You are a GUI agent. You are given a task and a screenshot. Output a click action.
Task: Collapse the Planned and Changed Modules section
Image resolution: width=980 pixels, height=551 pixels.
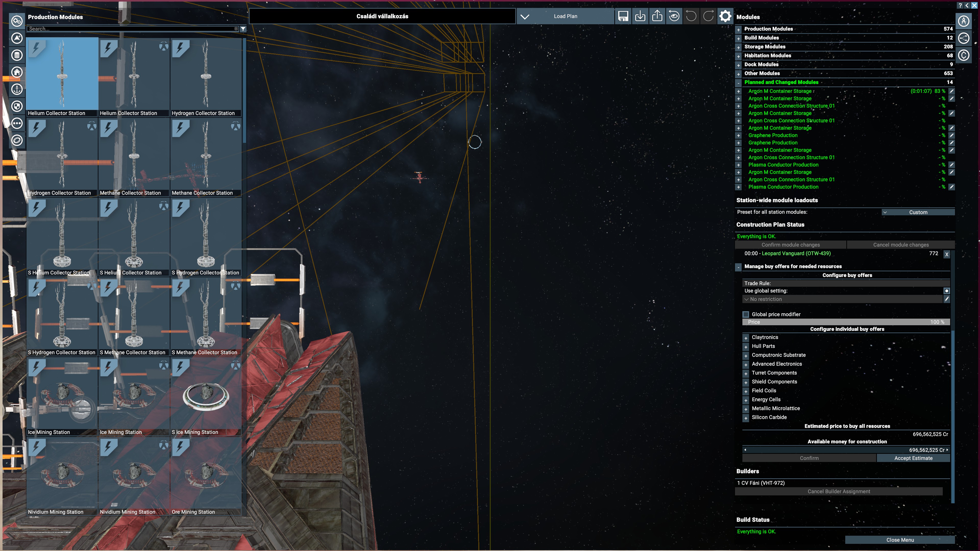pyautogui.click(x=738, y=83)
